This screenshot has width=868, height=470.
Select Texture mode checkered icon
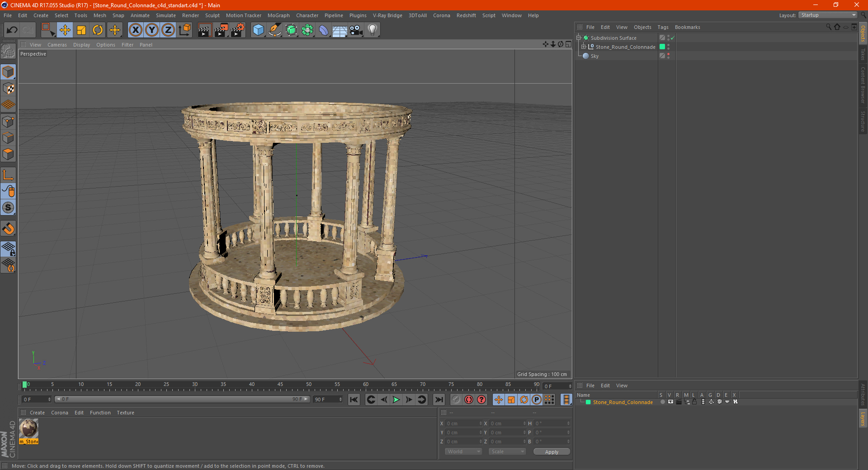[8, 89]
